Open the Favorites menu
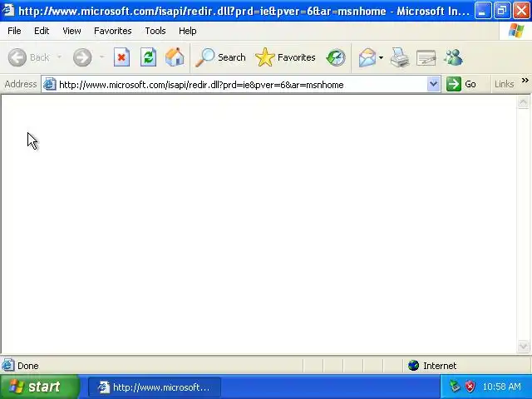 113,31
